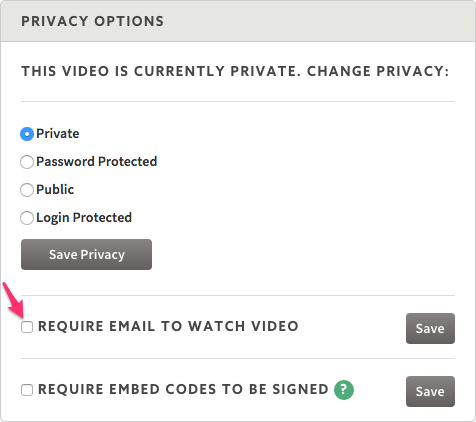Click the Save Privacy button

(x=86, y=254)
